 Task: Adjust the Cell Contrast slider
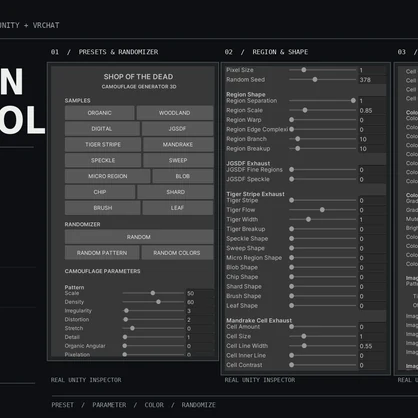323,365
